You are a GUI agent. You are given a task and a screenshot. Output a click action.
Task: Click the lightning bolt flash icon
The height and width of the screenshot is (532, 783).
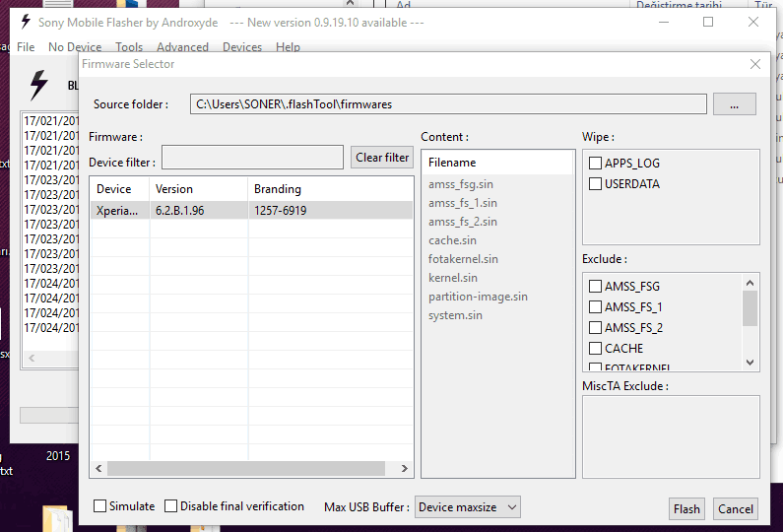click(x=38, y=86)
